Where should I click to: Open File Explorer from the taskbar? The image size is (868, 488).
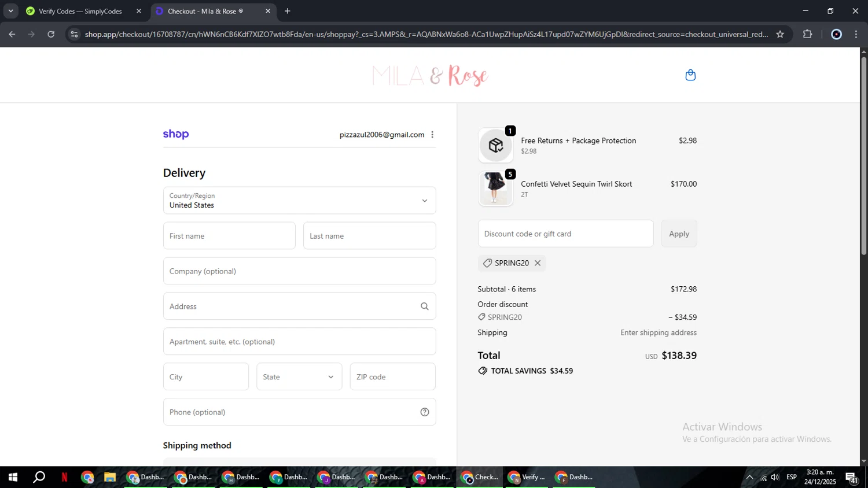(x=109, y=477)
